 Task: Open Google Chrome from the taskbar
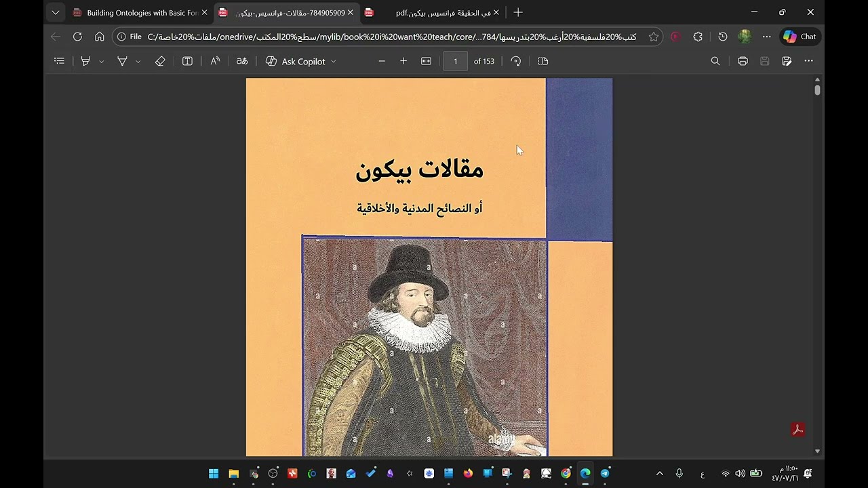566,473
